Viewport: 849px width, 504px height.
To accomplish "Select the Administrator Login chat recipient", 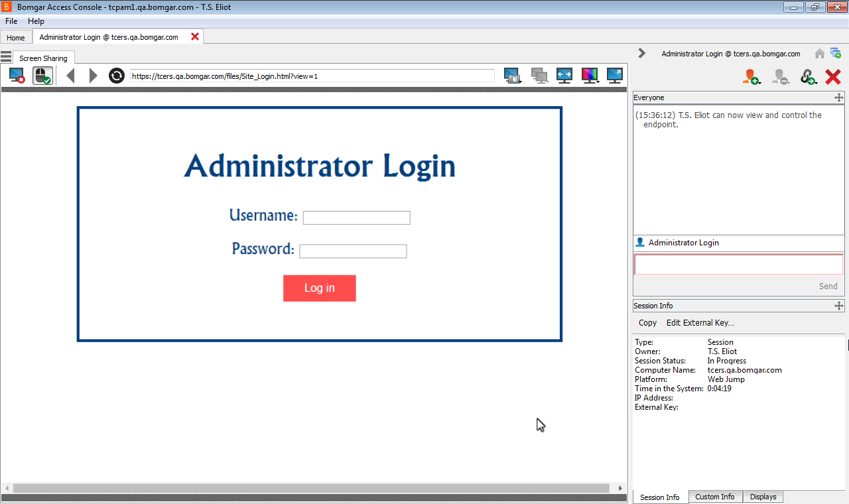I will click(684, 243).
